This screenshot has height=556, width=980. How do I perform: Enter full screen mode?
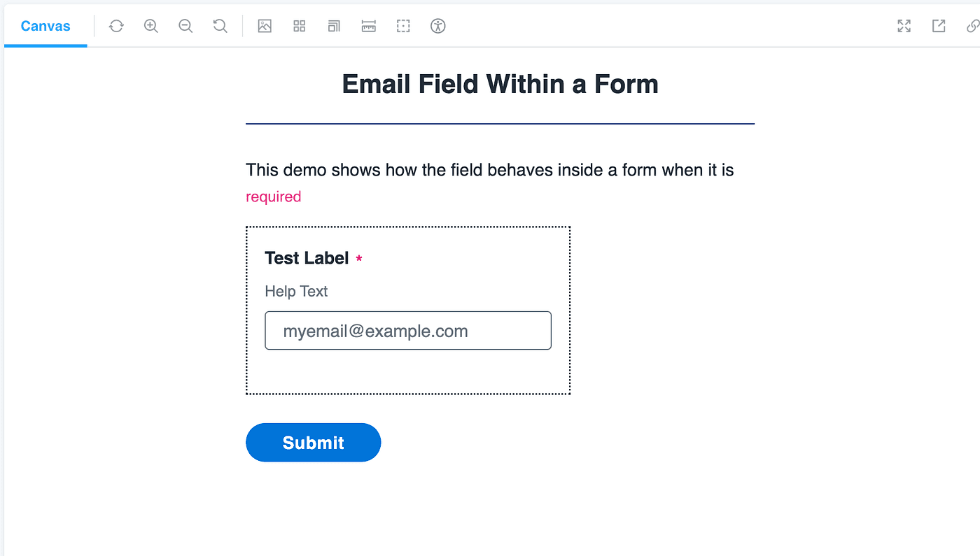point(904,27)
